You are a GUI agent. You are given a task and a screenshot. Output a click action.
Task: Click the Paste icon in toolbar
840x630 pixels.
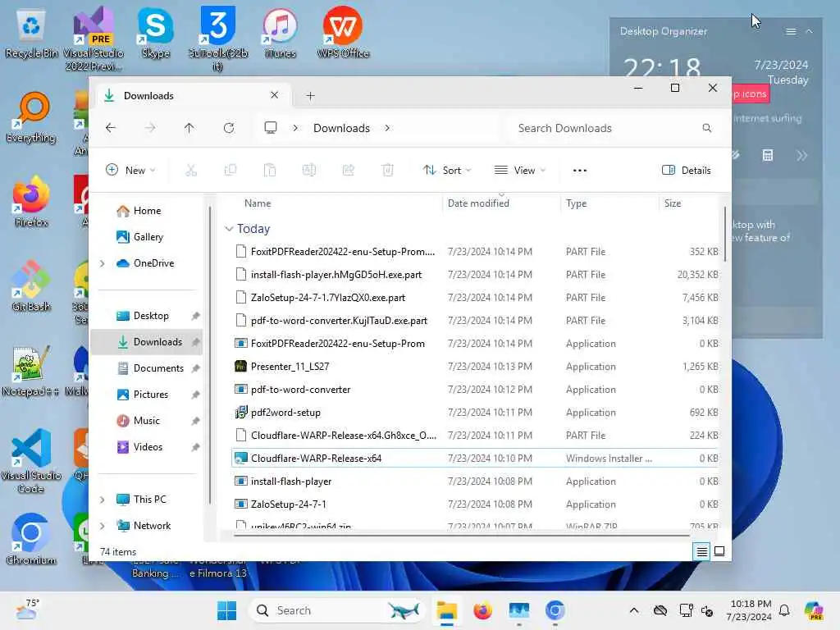(269, 171)
